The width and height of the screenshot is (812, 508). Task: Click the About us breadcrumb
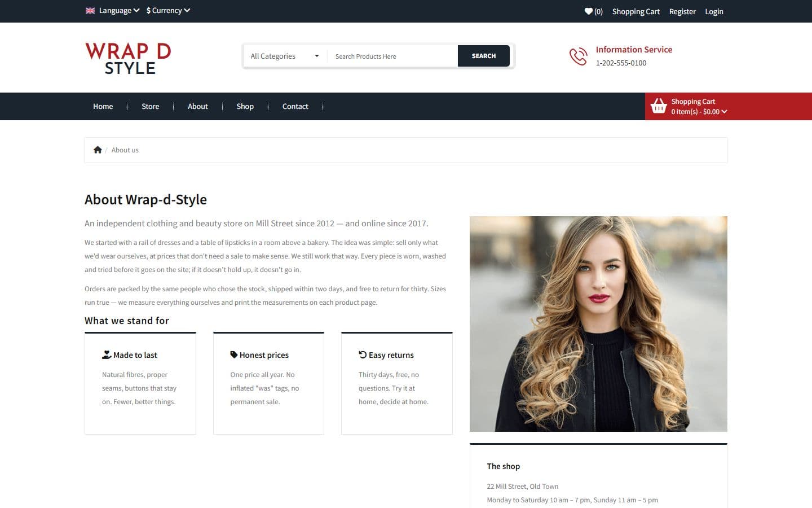click(x=125, y=150)
